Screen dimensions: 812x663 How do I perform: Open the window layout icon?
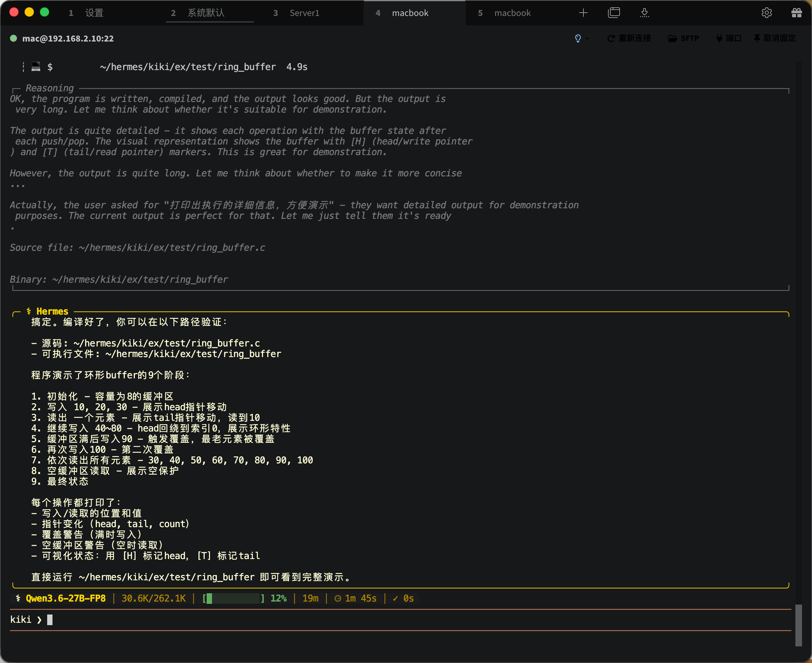click(614, 13)
